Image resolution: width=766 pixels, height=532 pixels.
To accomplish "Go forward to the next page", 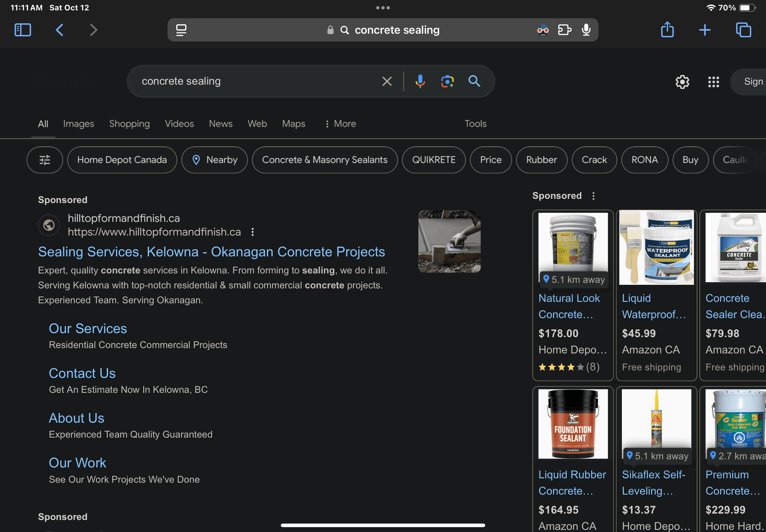I will (x=94, y=30).
